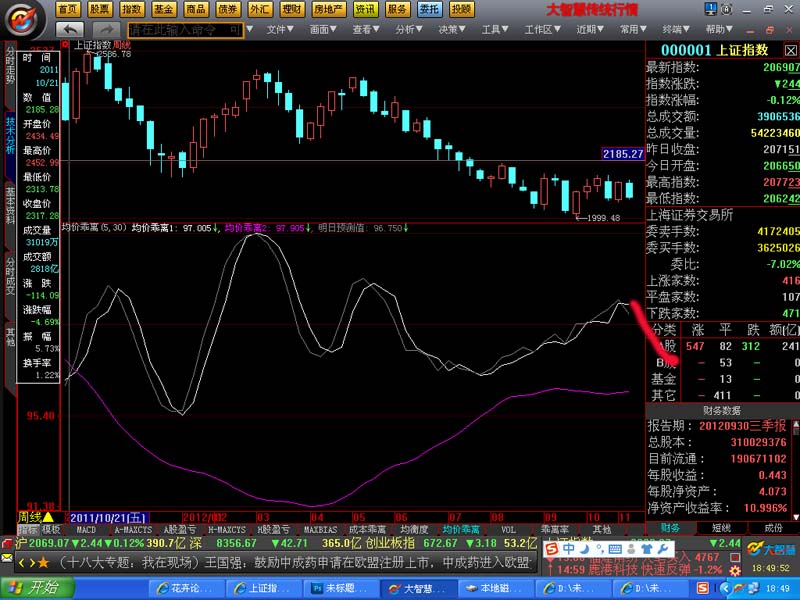Viewport: 800px width, 600px height.
Task: Switch to 花卉论 taskbar window
Action: click(x=186, y=589)
